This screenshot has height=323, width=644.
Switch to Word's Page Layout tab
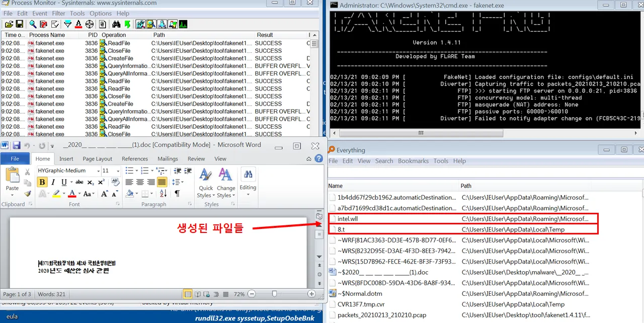[x=98, y=158]
